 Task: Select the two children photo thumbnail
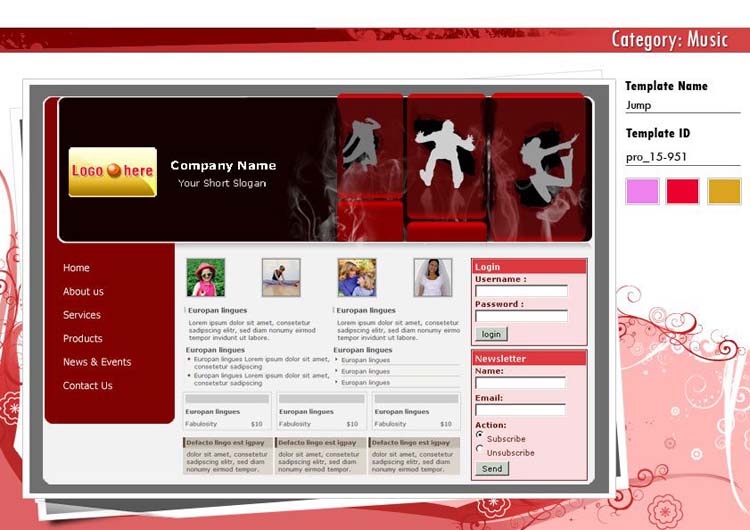pos(357,277)
